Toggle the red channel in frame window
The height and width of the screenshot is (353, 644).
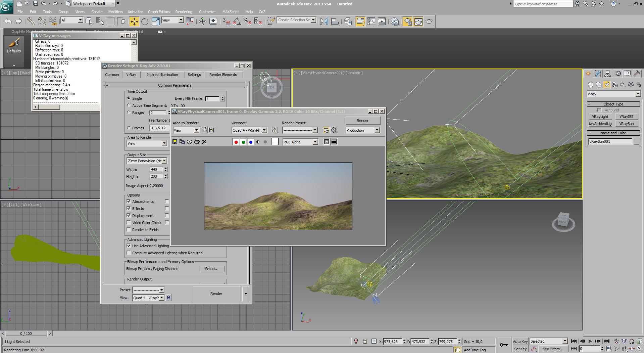click(x=236, y=142)
